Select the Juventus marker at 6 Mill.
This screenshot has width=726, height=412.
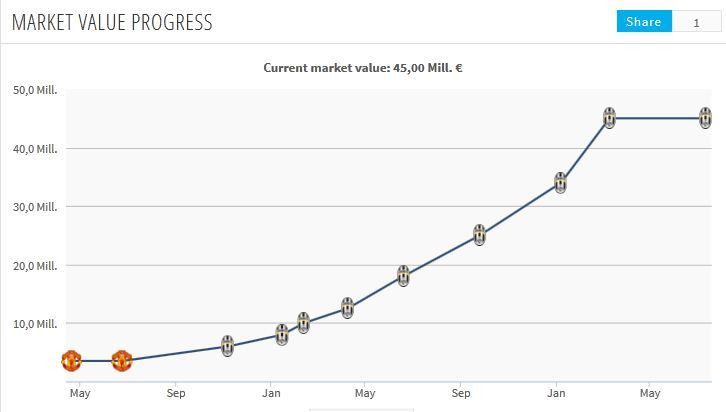pyautogui.click(x=228, y=346)
